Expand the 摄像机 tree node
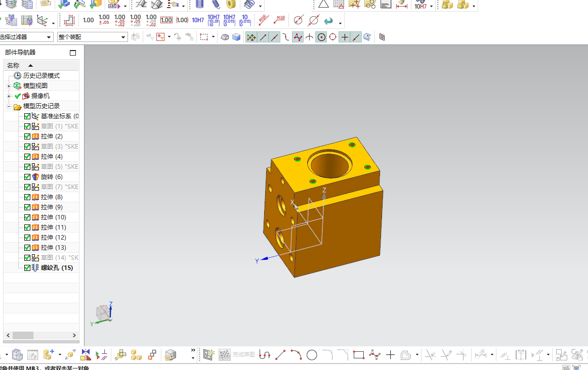This screenshot has width=588, height=370. 9,96
